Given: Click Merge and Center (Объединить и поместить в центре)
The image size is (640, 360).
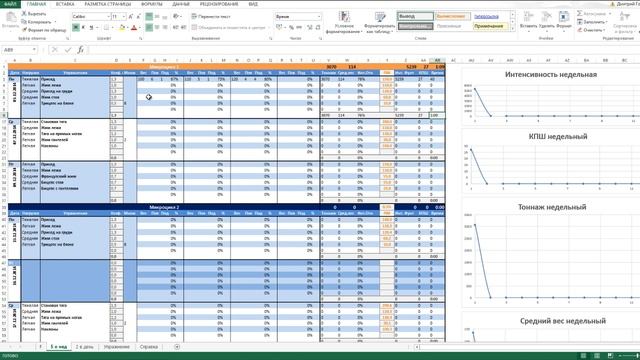Looking at the screenshot, I should coord(229,27).
